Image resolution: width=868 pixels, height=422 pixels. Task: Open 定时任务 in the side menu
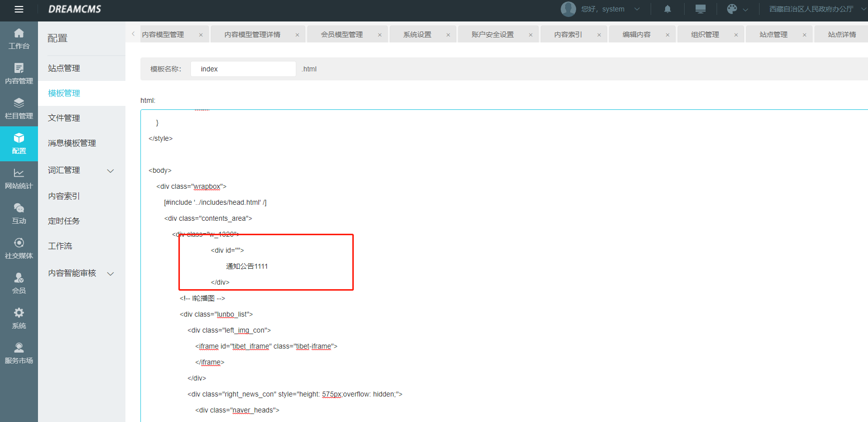(81, 221)
